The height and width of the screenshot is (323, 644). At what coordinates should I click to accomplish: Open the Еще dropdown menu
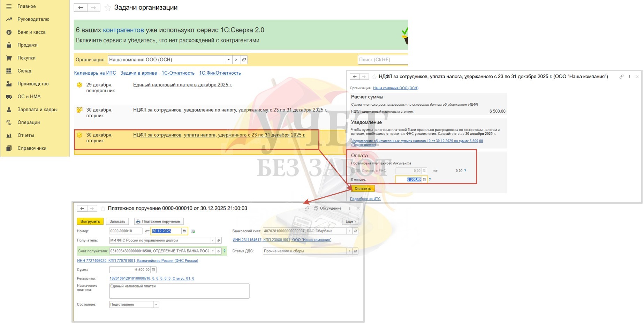pyautogui.click(x=350, y=221)
